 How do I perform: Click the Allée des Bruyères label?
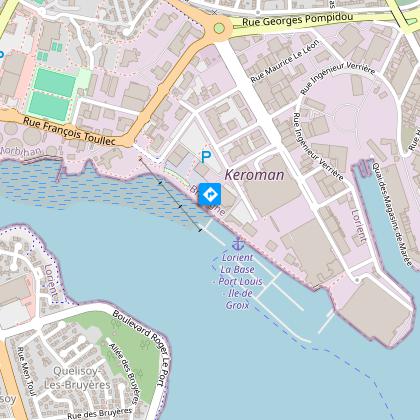click(123, 373)
